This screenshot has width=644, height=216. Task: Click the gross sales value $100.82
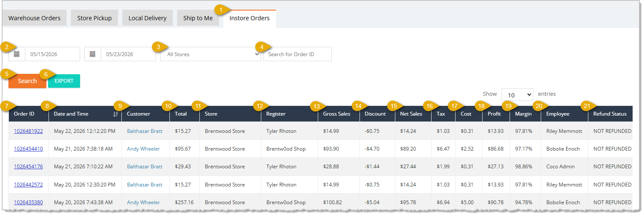(333, 202)
